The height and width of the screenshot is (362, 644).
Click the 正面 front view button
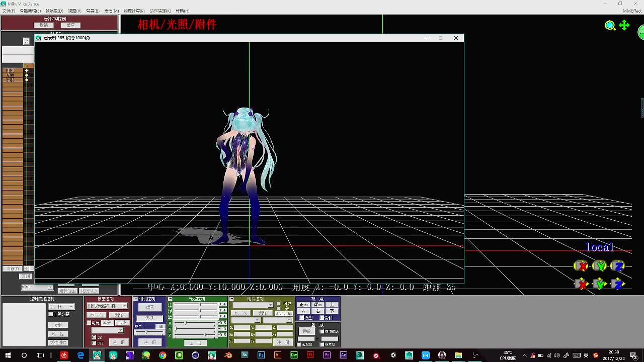304,305
